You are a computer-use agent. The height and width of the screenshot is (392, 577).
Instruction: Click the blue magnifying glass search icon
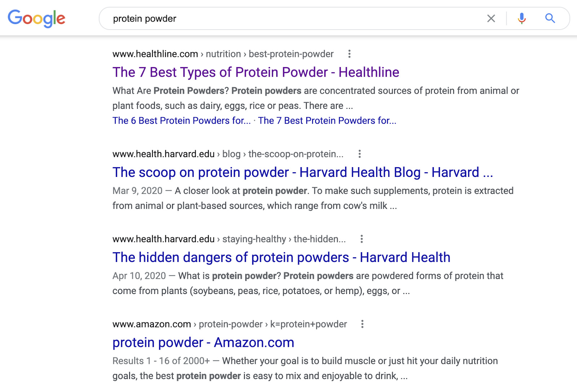550,18
